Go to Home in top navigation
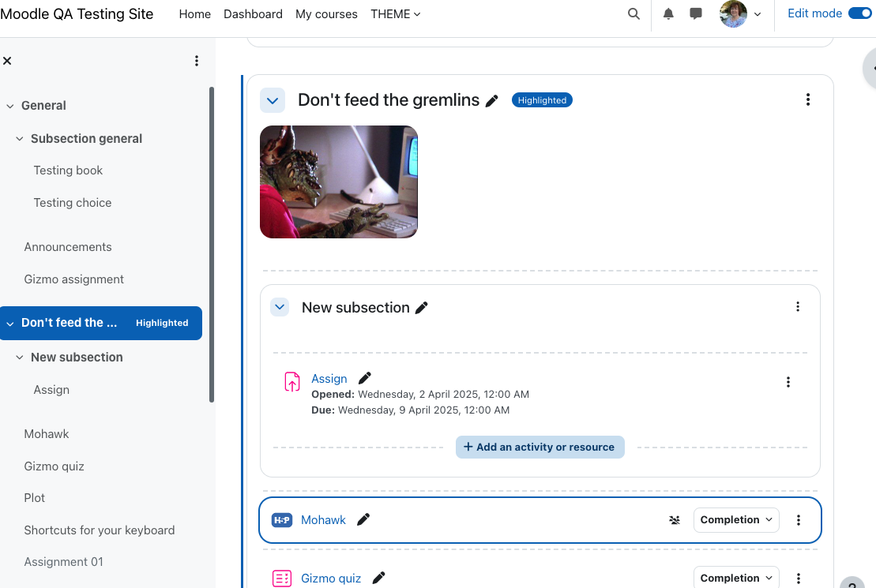 pos(195,14)
